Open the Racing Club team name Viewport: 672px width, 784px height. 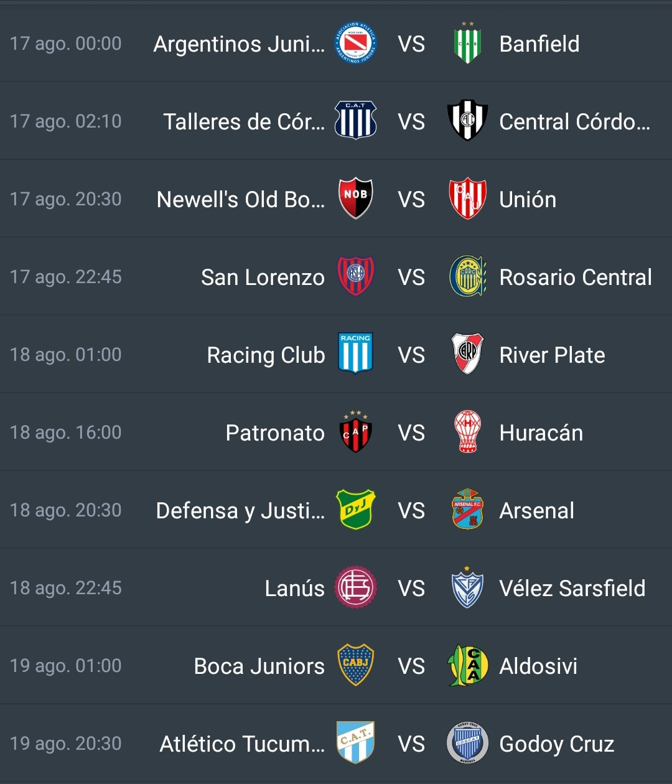pyautogui.click(x=266, y=355)
